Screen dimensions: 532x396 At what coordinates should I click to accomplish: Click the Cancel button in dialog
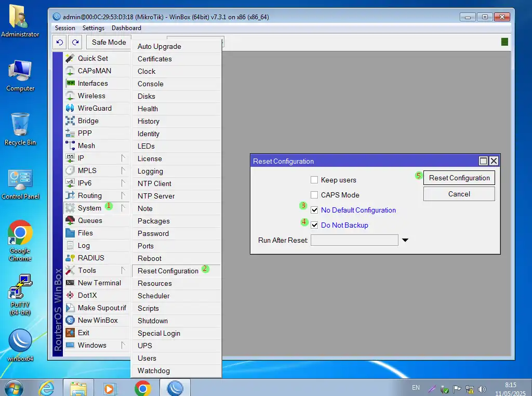tap(459, 194)
